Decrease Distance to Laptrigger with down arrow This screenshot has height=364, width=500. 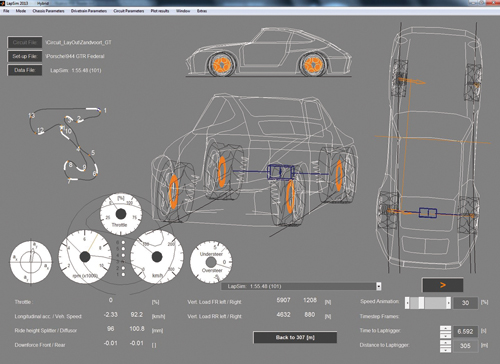445,349
